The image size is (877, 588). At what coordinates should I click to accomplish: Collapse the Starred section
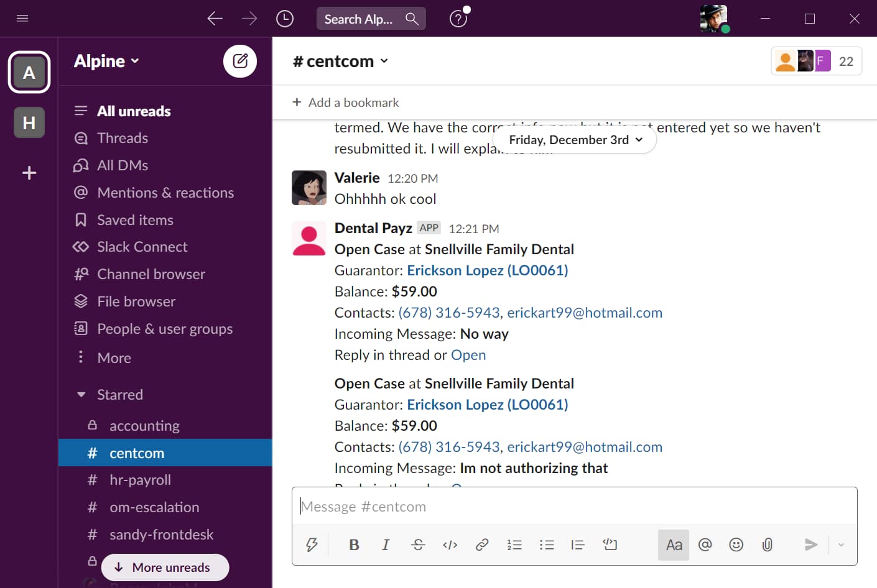coord(81,395)
